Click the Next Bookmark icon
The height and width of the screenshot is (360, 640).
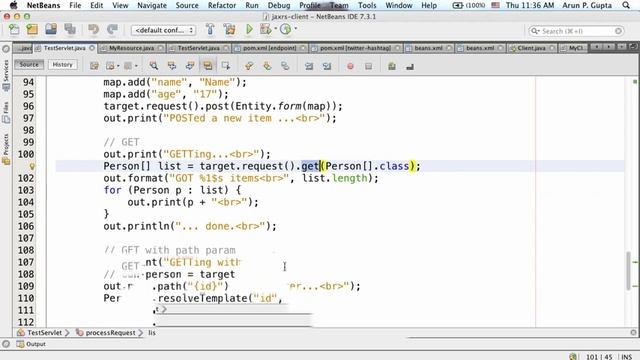tap(267, 66)
